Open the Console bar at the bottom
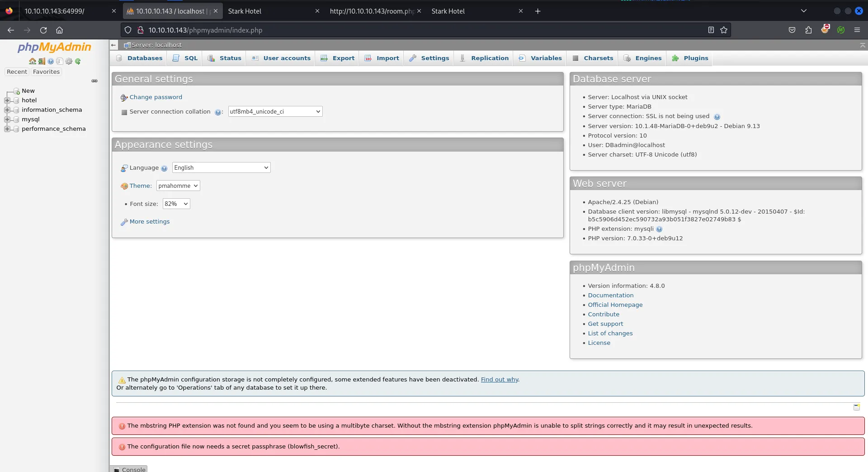Screen dimensions: 868x472 click(x=129, y=469)
